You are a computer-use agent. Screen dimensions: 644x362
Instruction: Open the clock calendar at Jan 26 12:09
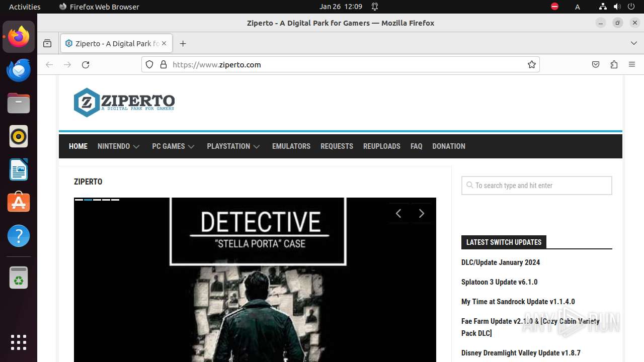(341, 7)
